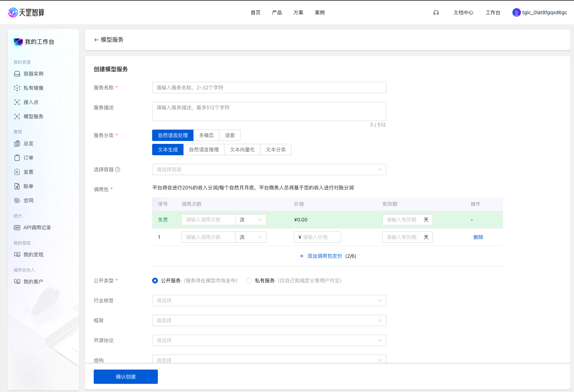This screenshot has height=392, width=574.
Task: Open the 产品 nav item
Action: (277, 12)
